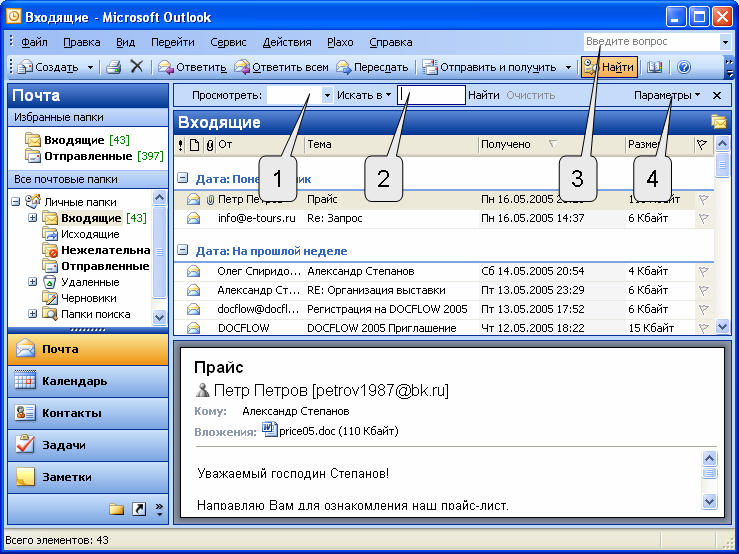The height and width of the screenshot is (554, 739).
Task: Open the price05.doc attachment
Action: click(330, 430)
